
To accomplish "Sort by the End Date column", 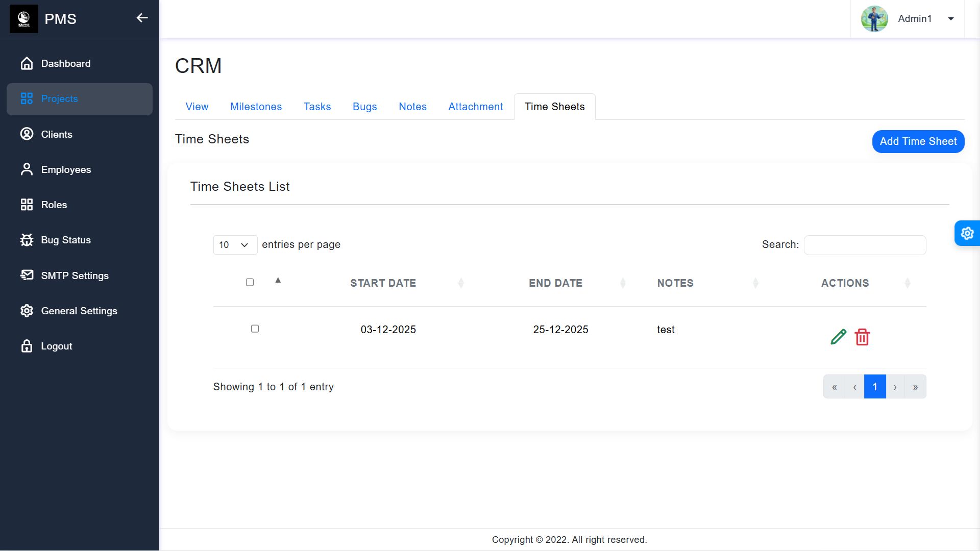I will 555,283.
